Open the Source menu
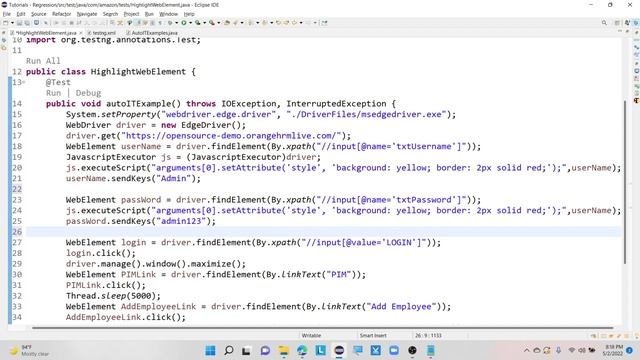The image size is (640, 360). (x=39, y=14)
